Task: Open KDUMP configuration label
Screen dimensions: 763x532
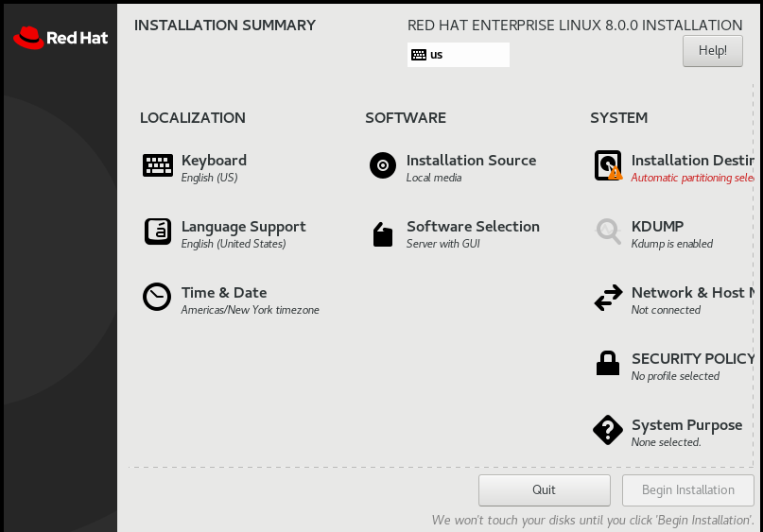Action: 657,227
